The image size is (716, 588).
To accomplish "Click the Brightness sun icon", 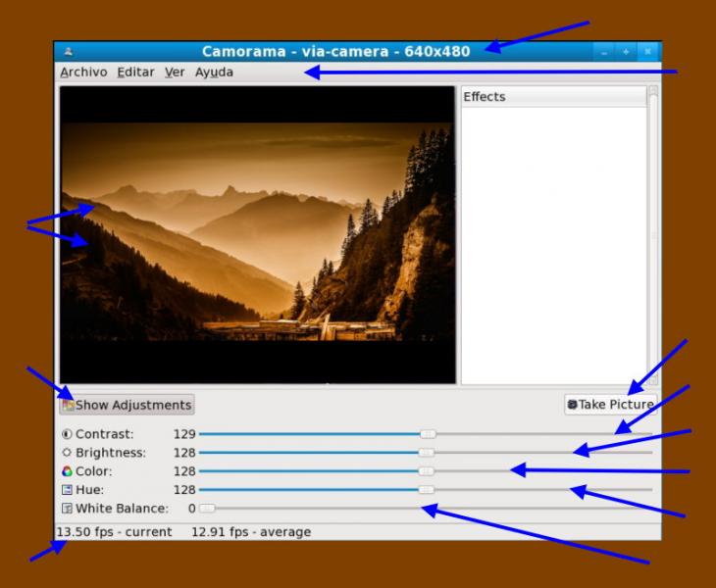I will coord(67,453).
